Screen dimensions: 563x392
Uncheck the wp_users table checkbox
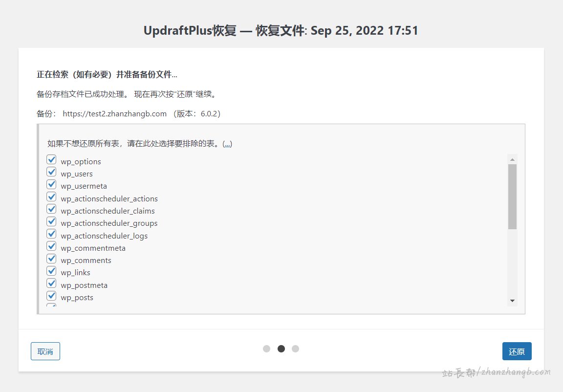(x=51, y=172)
